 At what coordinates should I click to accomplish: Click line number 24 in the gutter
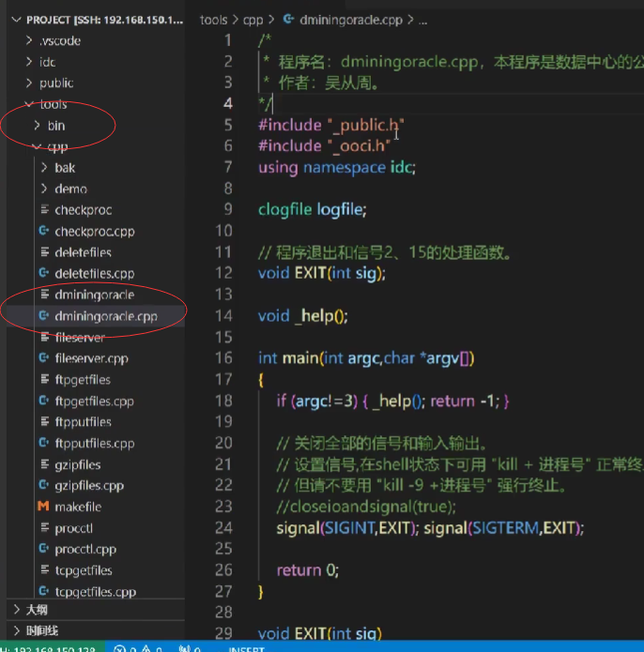pyautogui.click(x=223, y=527)
